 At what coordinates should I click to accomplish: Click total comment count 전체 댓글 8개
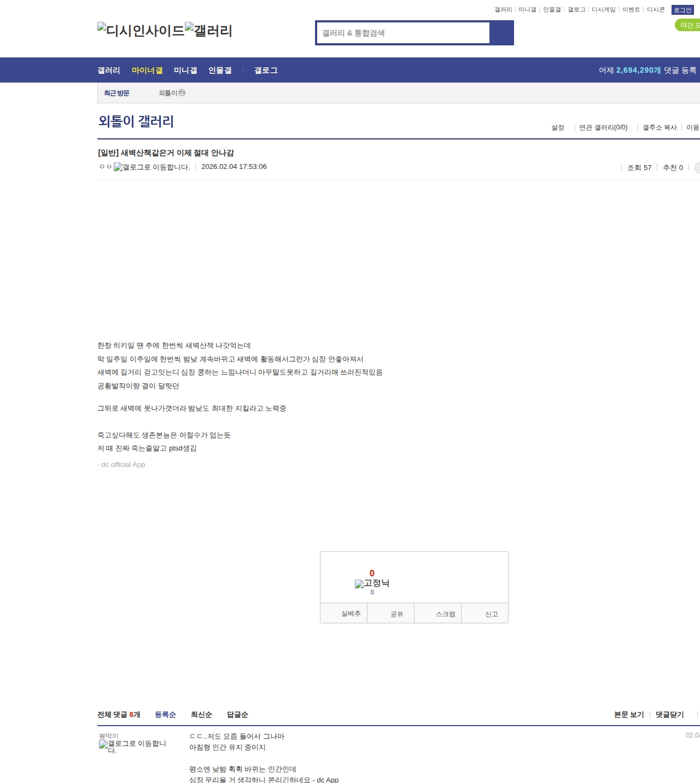coord(119,715)
